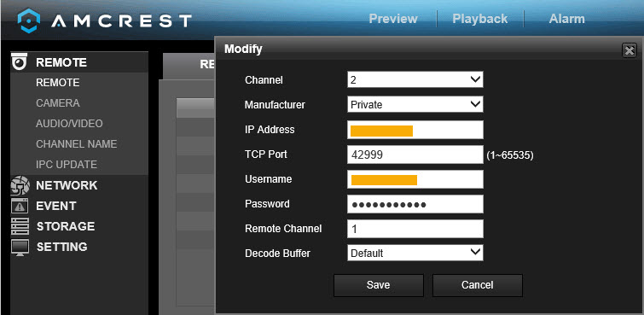Click the Password input field

click(x=415, y=204)
